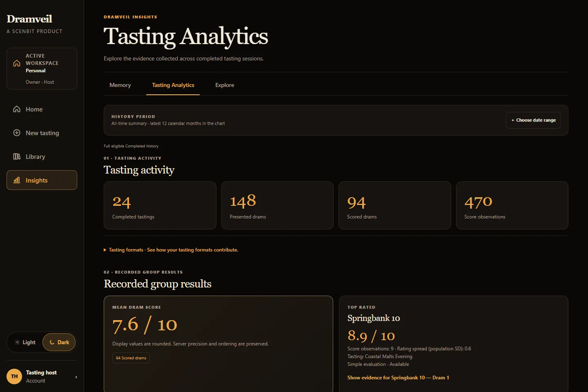
Task: Click the Full eligible Completed history note
Action: click(x=131, y=146)
